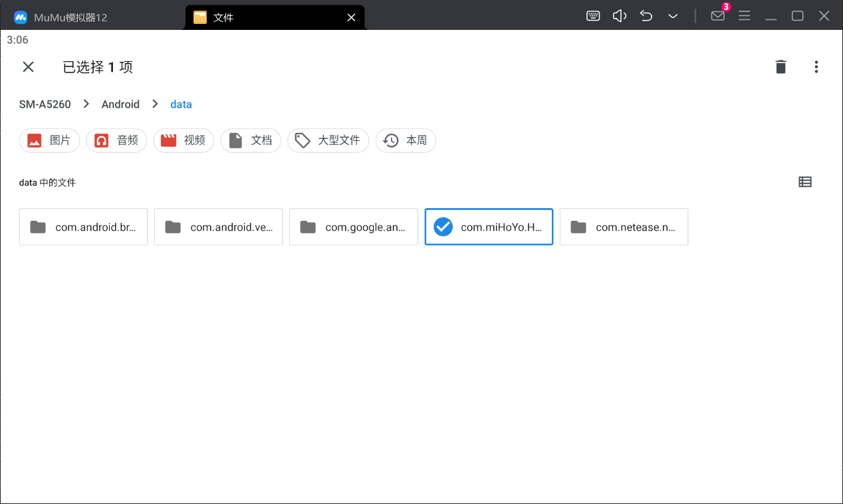Filter by 音频 (Audio) chip

click(x=116, y=140)
